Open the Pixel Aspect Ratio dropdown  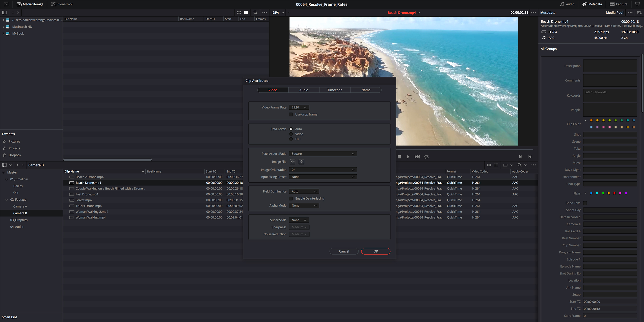(x=322, y=154)
